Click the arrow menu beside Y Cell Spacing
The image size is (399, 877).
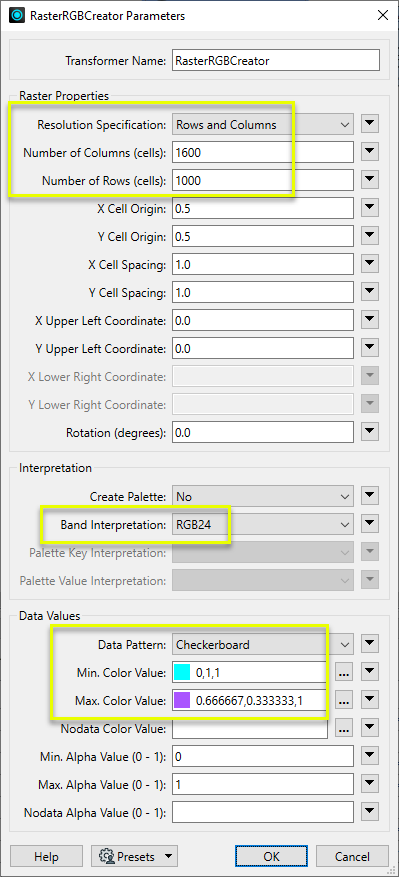[x=370, y=292]
